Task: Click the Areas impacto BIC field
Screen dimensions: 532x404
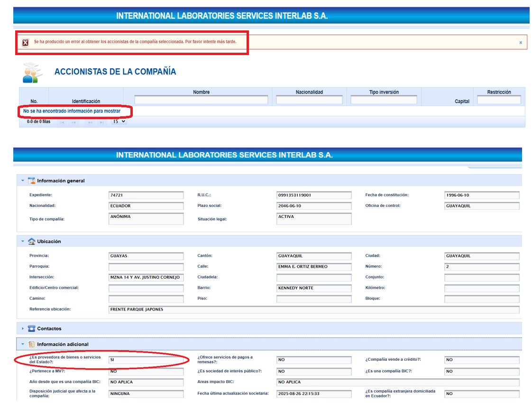Action: pyautogui.click(x=398, y=382)
